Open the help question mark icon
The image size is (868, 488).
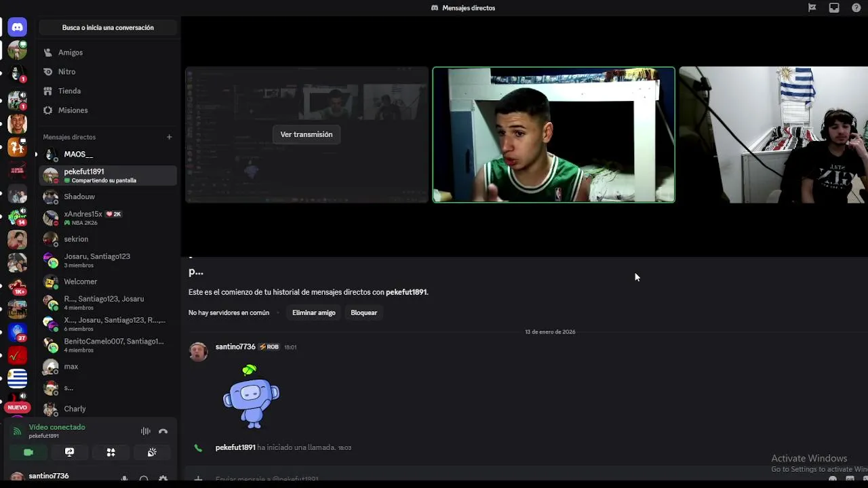coord(856,8)
